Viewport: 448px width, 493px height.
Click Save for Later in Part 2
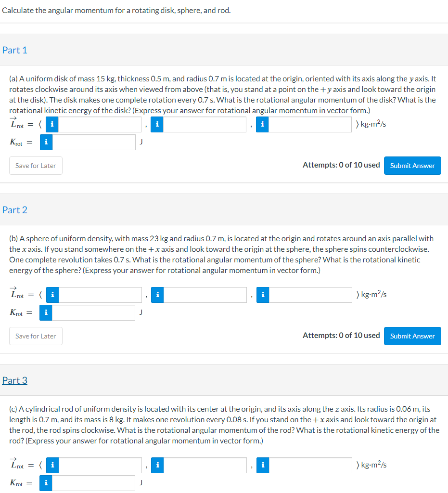[36, 336]
